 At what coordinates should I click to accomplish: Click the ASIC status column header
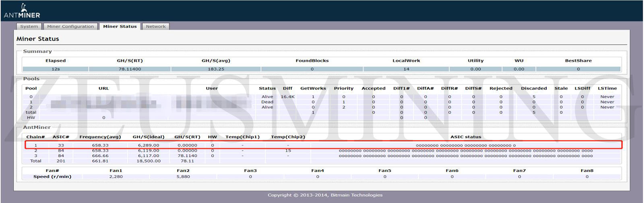[x=465, y=137]
